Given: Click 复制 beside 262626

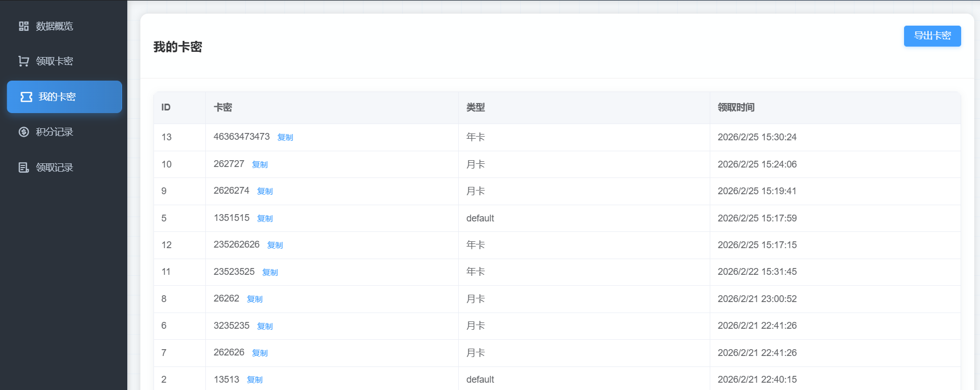Looking at the screenshot, I should (x=260, y=353).
